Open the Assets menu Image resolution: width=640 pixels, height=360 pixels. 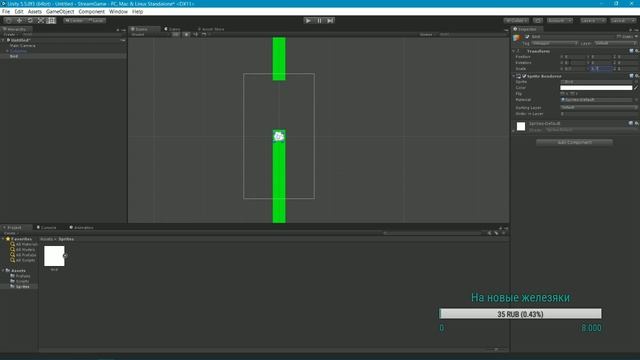point(35,11)
